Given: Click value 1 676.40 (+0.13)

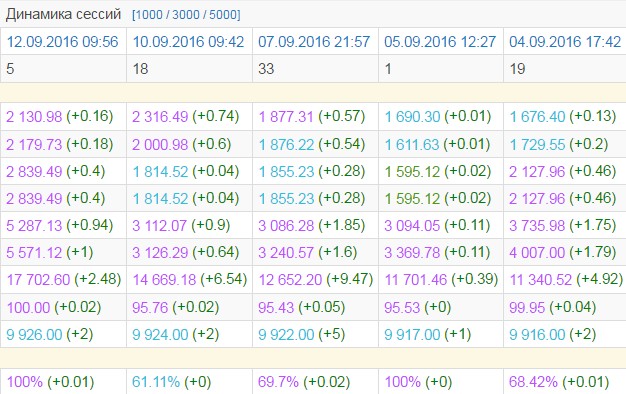Looking at the screenshot, I should pos(563,117).
